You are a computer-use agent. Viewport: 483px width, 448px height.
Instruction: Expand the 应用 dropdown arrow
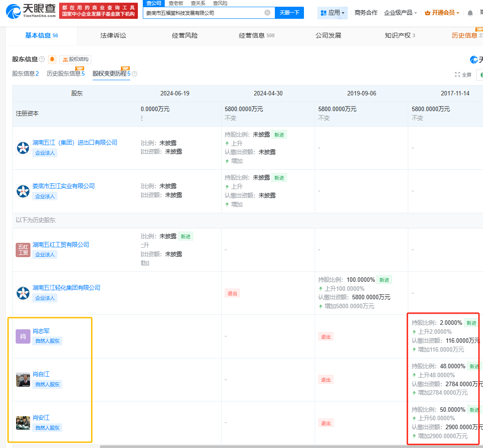tap(343, 13)
